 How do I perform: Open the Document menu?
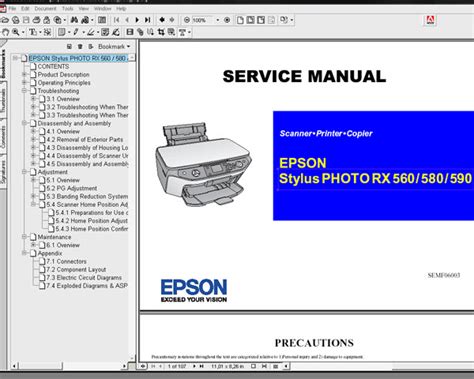45,8
